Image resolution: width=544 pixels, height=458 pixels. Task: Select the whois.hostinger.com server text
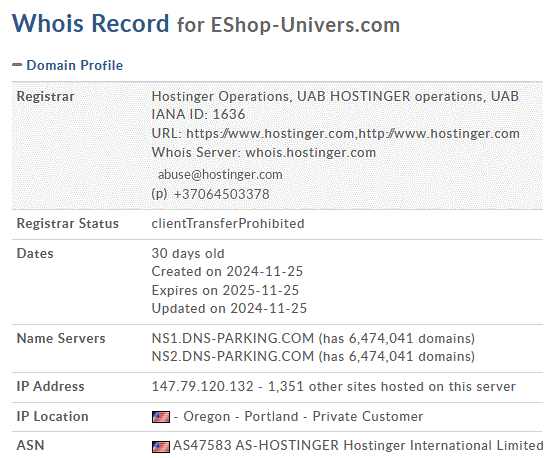coord(311,153)
